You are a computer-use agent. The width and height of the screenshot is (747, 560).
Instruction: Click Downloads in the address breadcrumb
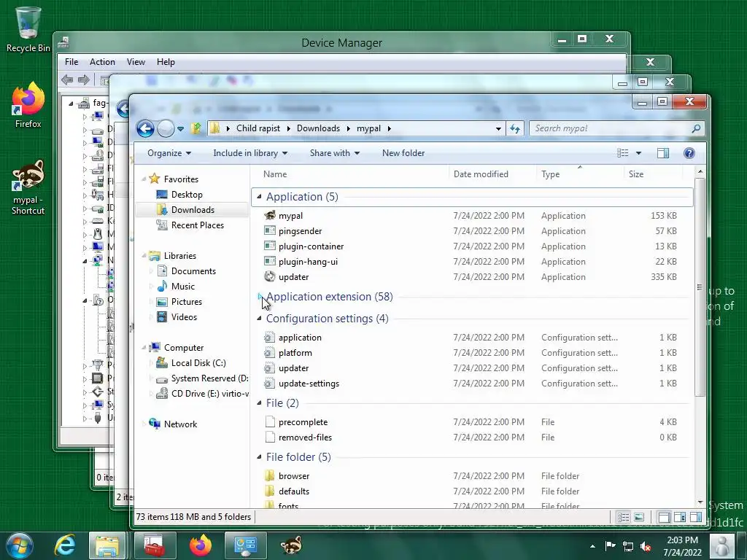point(318,128)
